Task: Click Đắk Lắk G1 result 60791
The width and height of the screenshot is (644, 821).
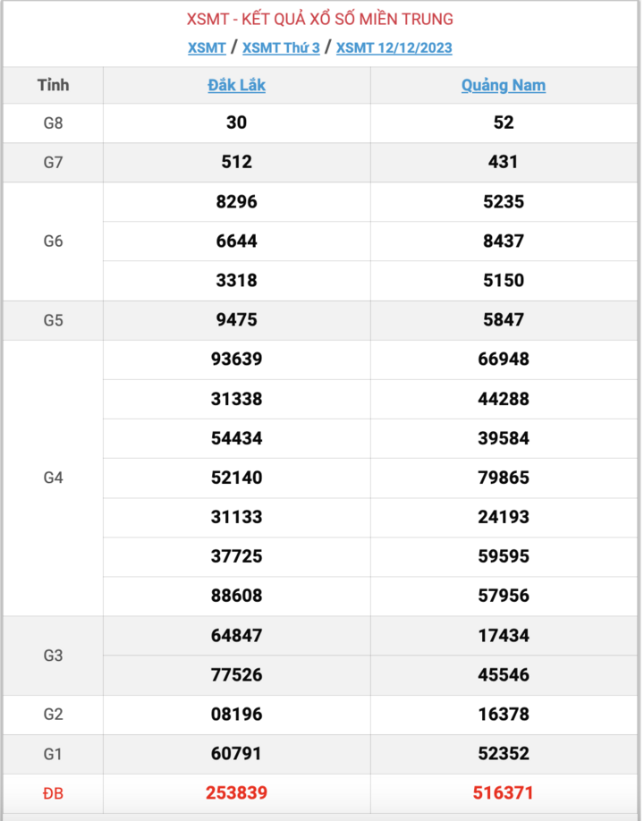Action: pos(236,754)
